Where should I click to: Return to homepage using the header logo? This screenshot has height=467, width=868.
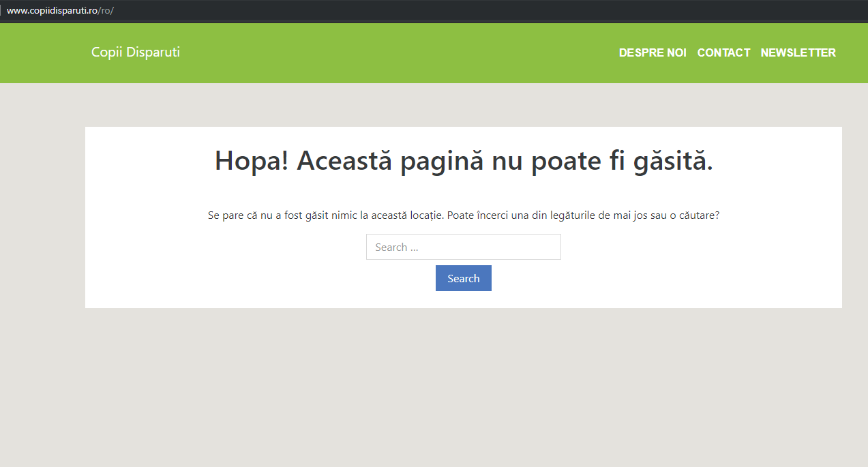pos(135,52)
